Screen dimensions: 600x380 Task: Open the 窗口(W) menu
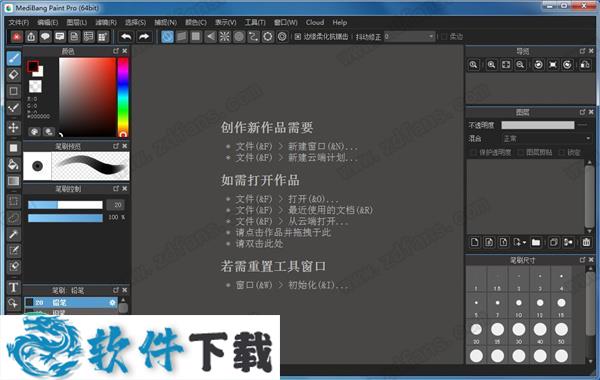[286, 22]
